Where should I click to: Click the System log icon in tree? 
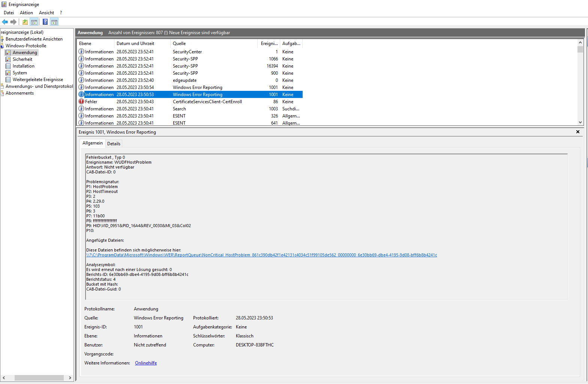[8, 73]
